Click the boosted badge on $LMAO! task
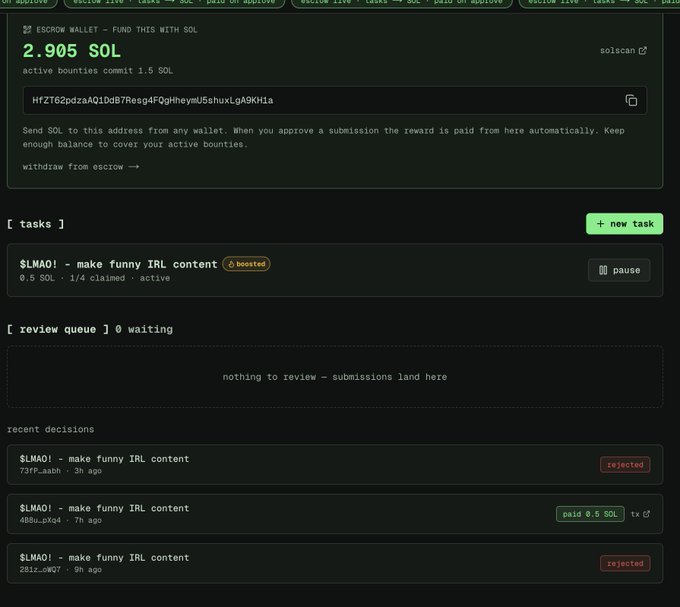This screenshot has height=607, width=680. tap(246, 264)
